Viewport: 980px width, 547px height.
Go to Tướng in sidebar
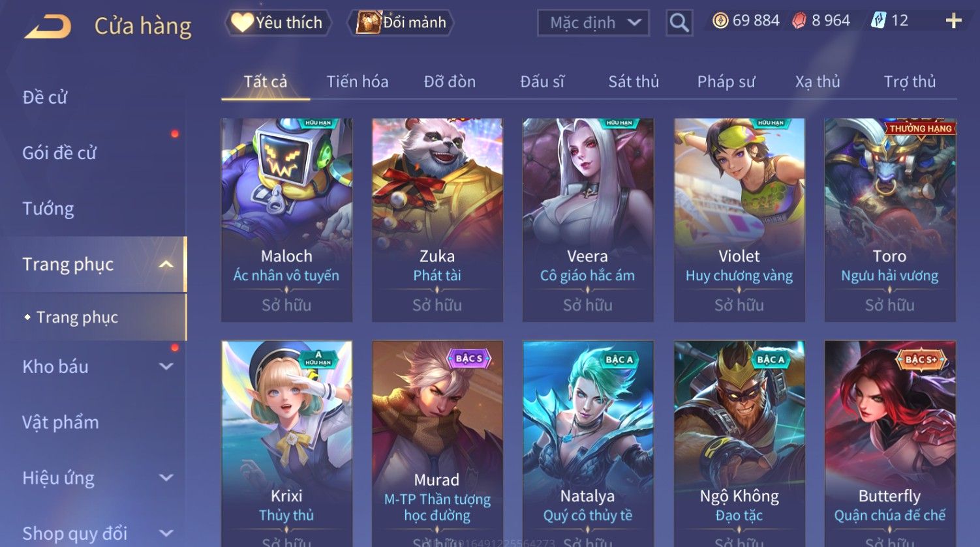[x=48, y=209]
